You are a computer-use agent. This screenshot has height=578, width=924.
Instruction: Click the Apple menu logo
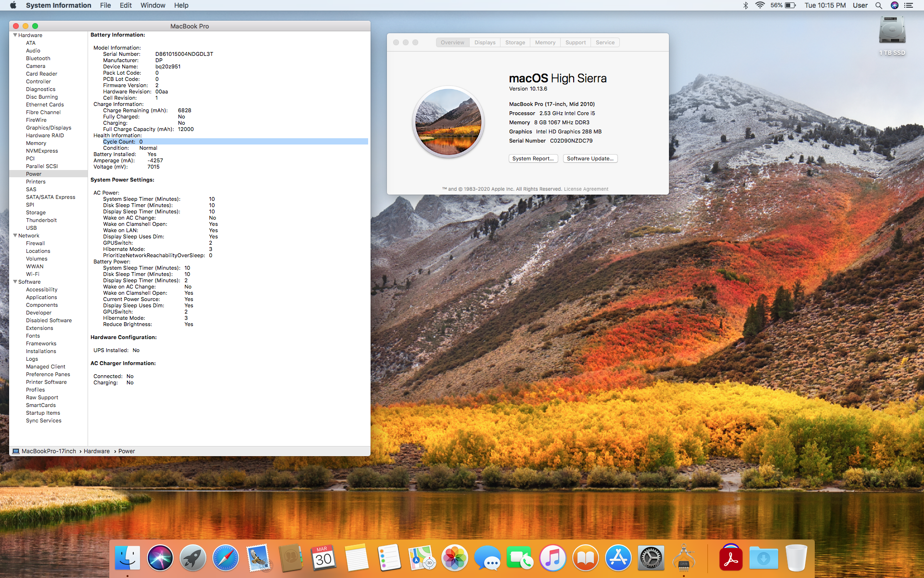(x=13, y=5)
